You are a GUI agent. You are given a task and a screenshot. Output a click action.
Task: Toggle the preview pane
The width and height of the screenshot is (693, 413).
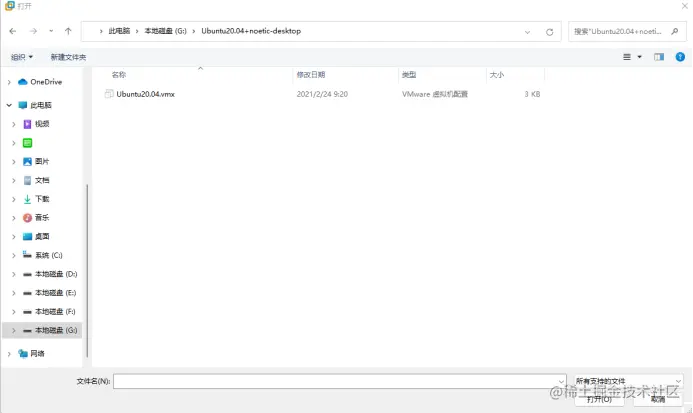click(659, 57)
